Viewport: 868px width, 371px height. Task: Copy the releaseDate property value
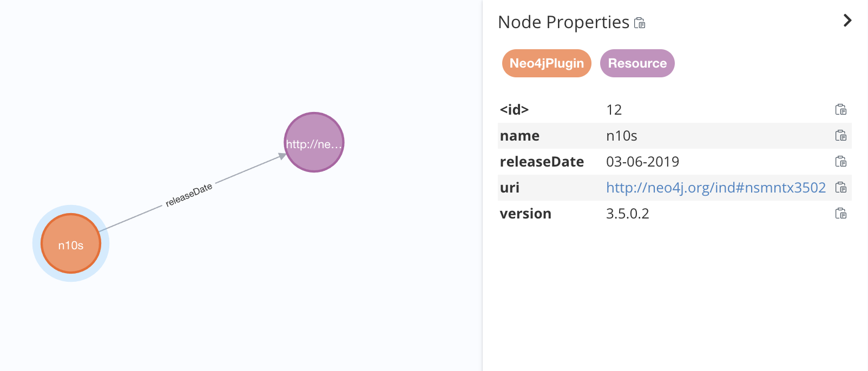tap(840, 162)
